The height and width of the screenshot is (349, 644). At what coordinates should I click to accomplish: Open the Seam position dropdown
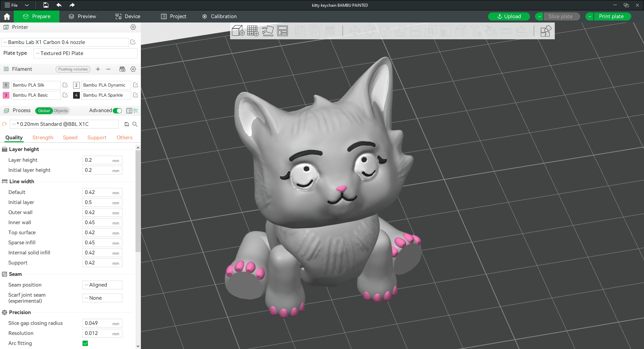point(102,285)
